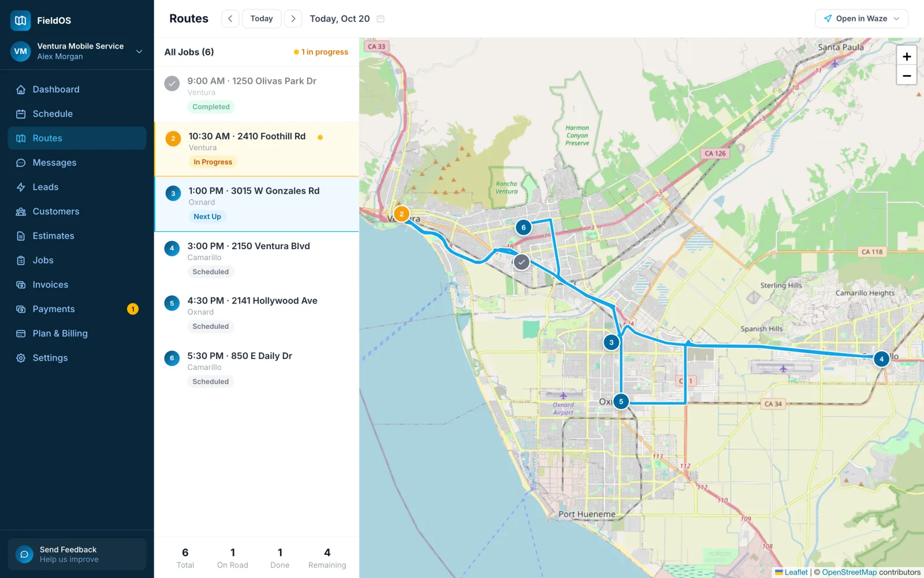Image resolution: width=924 pixels, height=578 pixels.
Task: Open the Open in Waze dropdown
Action: (861, 18)
